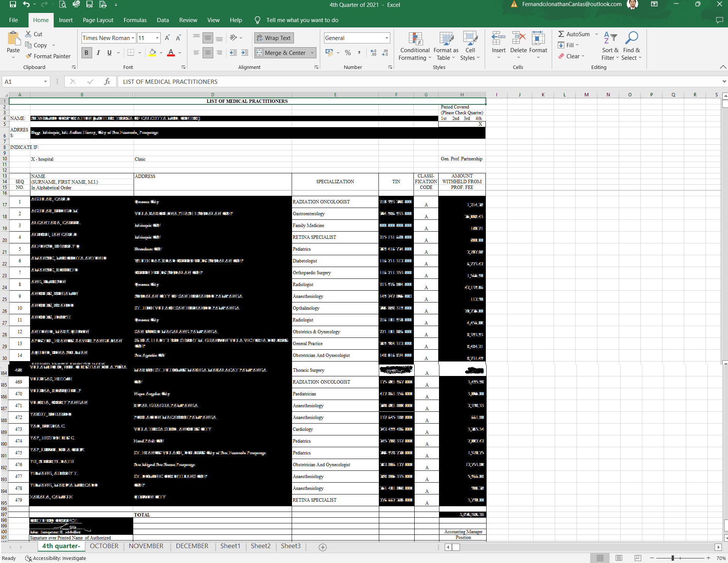This screenshot has width=728, height=563.
Task: Open the File menu
Action: click(13, 20)
